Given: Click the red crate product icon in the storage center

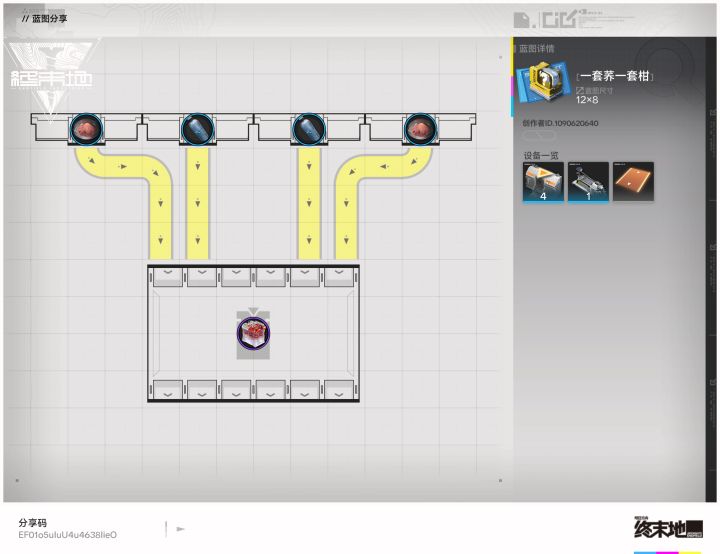Looking at the screenshot, I should (x=253, y=333).
